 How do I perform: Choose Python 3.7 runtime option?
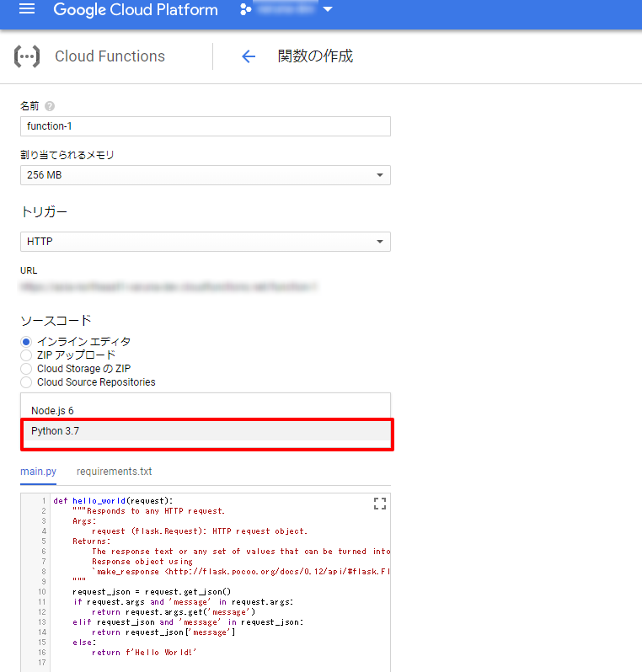tap(206, 431)
